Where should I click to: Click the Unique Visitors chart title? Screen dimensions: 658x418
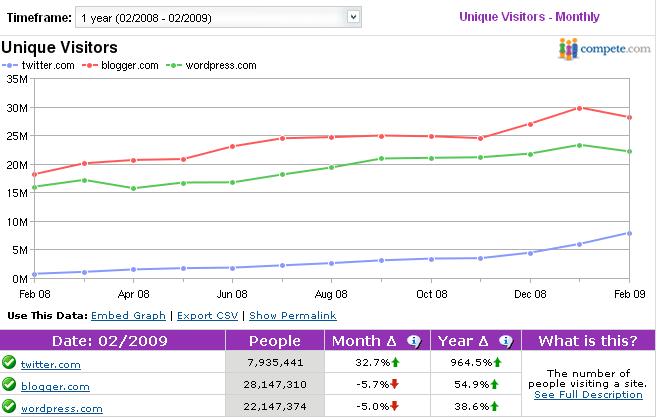click(59, 47)
